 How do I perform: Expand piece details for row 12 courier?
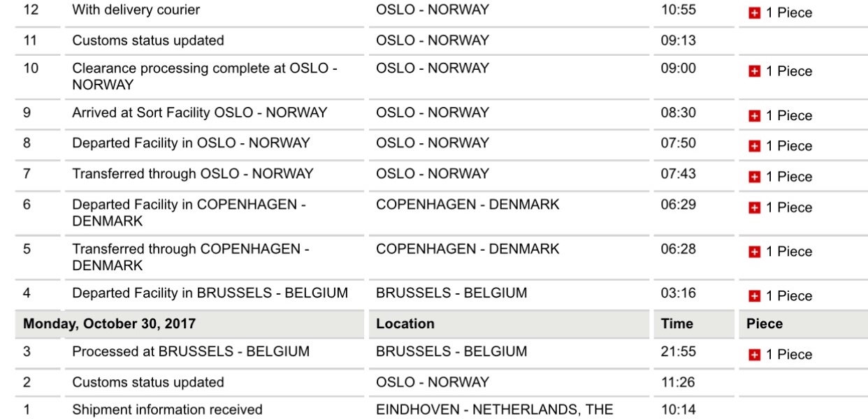click(x=755, y=14)
